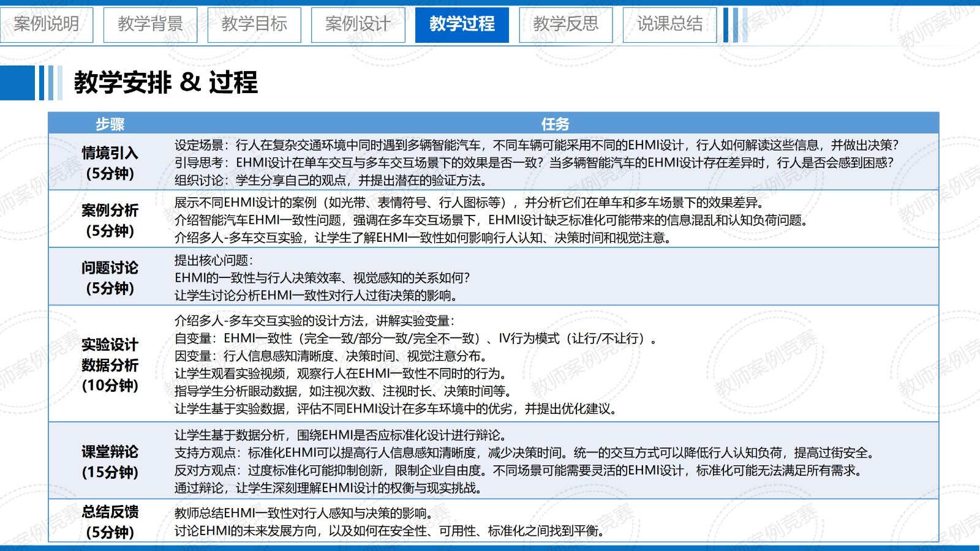Screen dimensions: 980x551
Task: Click the 支持方观点 text line
Action: tap(525, 453)
